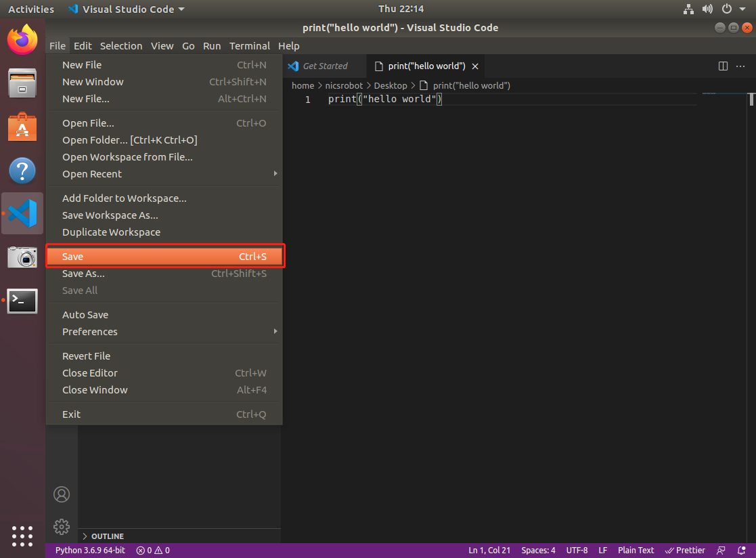This screenshot has width=756, height=558.
Task: Open the Run menu
Action: pos(212,46)
